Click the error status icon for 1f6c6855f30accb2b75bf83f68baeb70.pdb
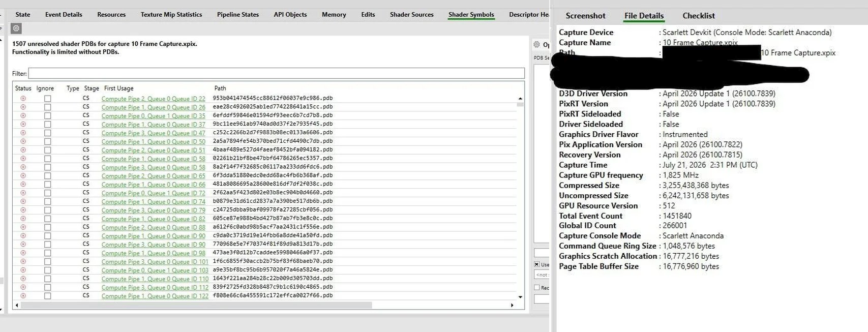Viewport: 868px width, 332px height. click(x=23, y=261)
